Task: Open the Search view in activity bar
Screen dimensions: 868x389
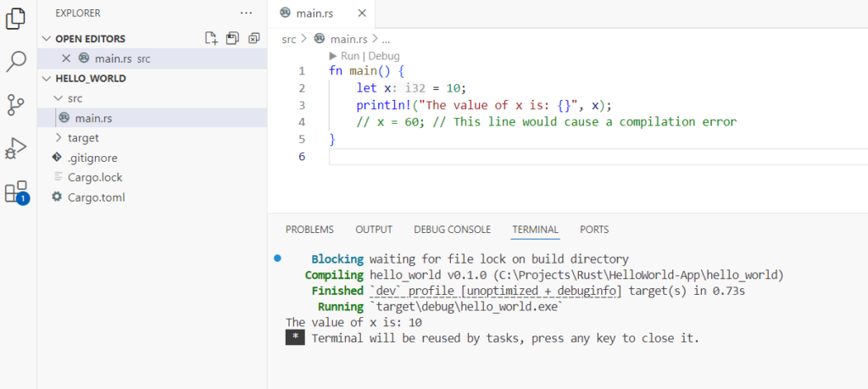Action: (15, 61)
